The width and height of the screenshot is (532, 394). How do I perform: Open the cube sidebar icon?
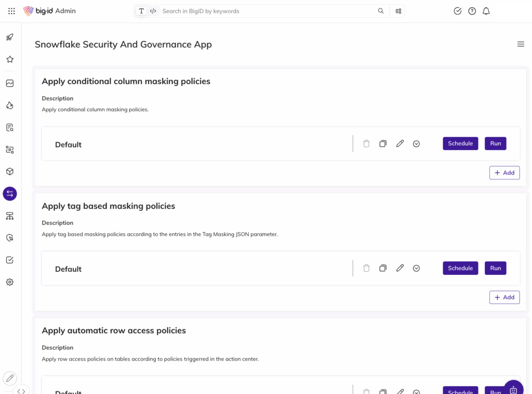(x=10, y=172)
